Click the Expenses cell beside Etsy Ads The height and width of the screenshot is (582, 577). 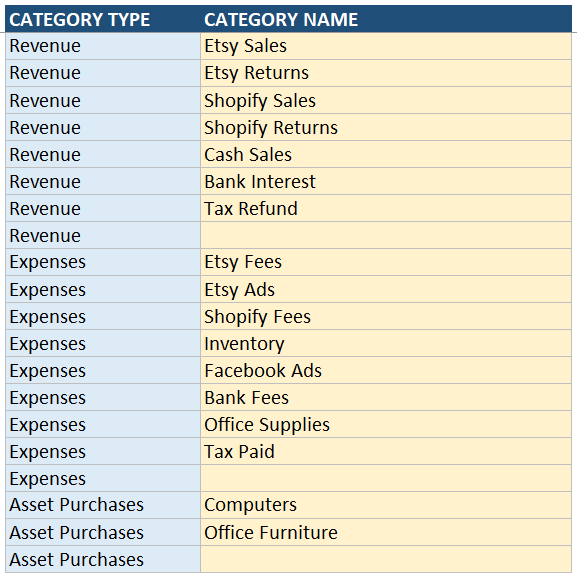[x=103, y=289]
